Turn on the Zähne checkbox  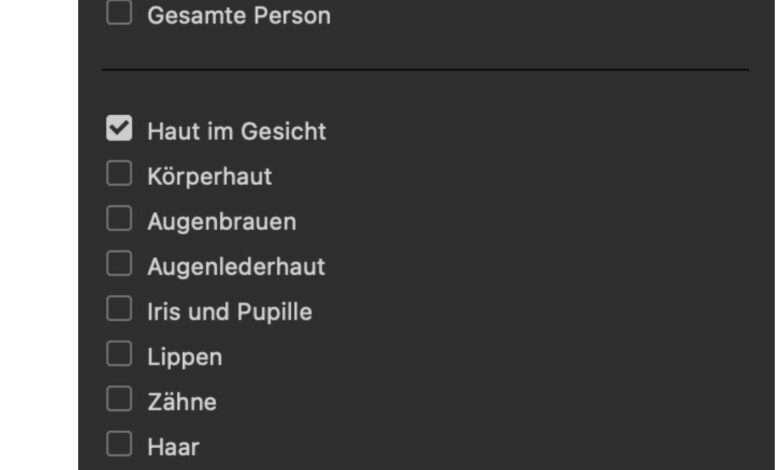click(x=119, y=399)
